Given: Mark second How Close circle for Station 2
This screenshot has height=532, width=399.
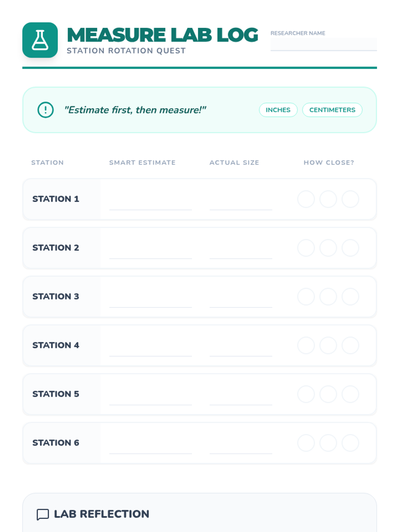Looking at the screenshot, I should (328, 248).
